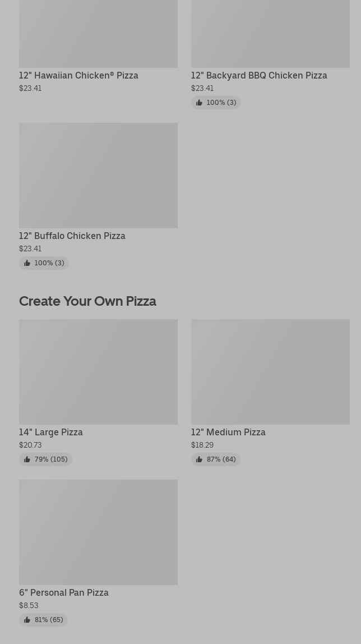Select the 12" Medium Pizza title
This screenshot has width=361, height=644.
click(228, 432)
